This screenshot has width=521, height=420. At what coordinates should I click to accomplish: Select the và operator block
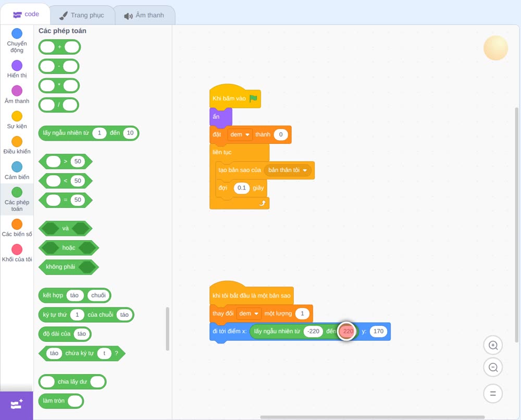66,229
